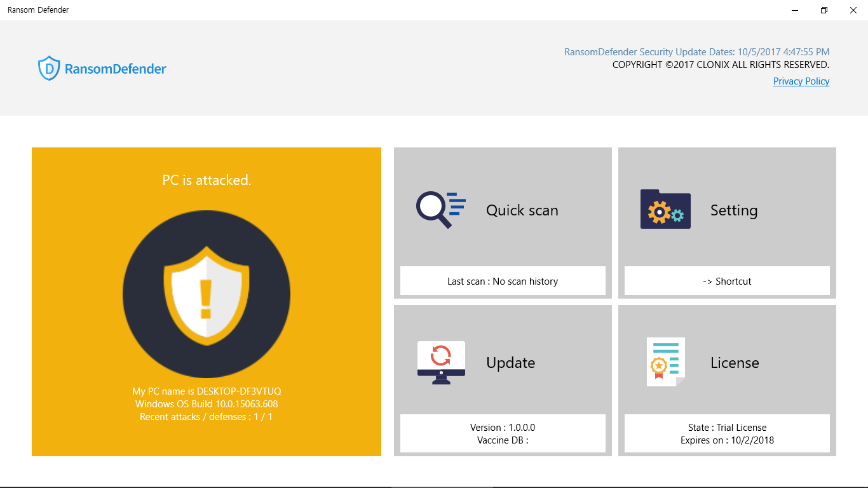The height and width of the screenshot is (488, 868).
Task: Click the warning shield icon in dark circle
Action: point(207,294)
